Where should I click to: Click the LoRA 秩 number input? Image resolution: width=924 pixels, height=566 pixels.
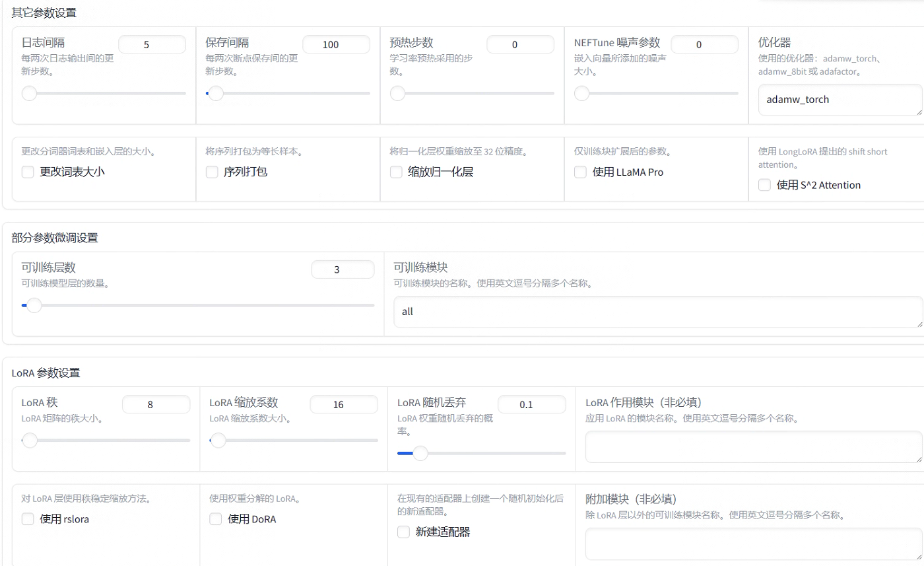pyautogui.click(x=156, y=405)
